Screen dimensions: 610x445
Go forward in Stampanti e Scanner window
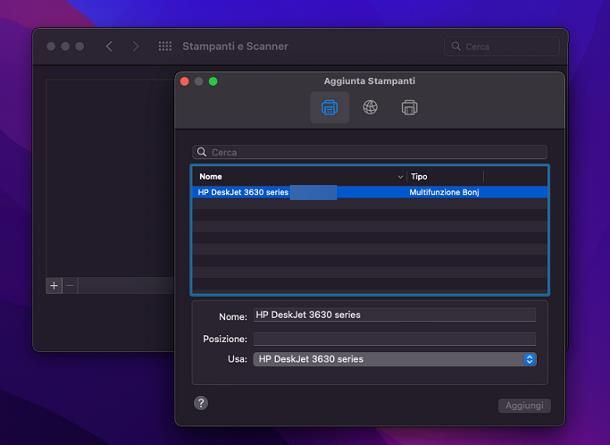(x=135, y=46)
